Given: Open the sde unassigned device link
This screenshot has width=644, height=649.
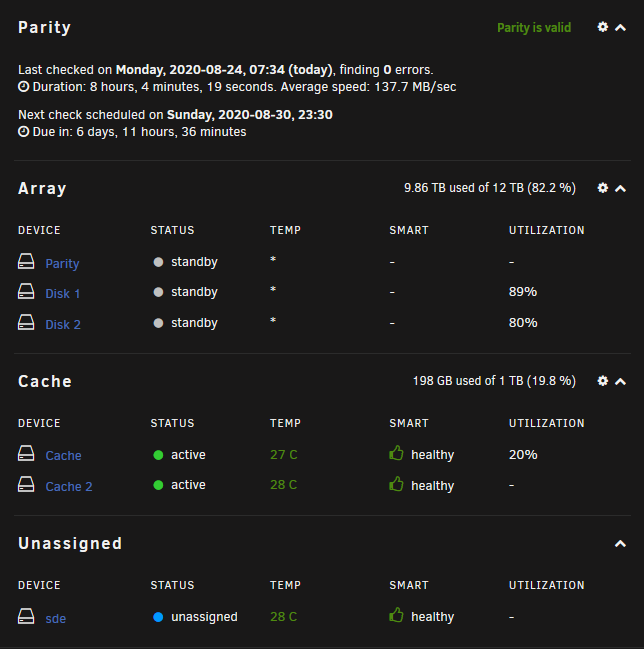Looking at the screenshot, I should pyautogui.click(x=55, y=618).
